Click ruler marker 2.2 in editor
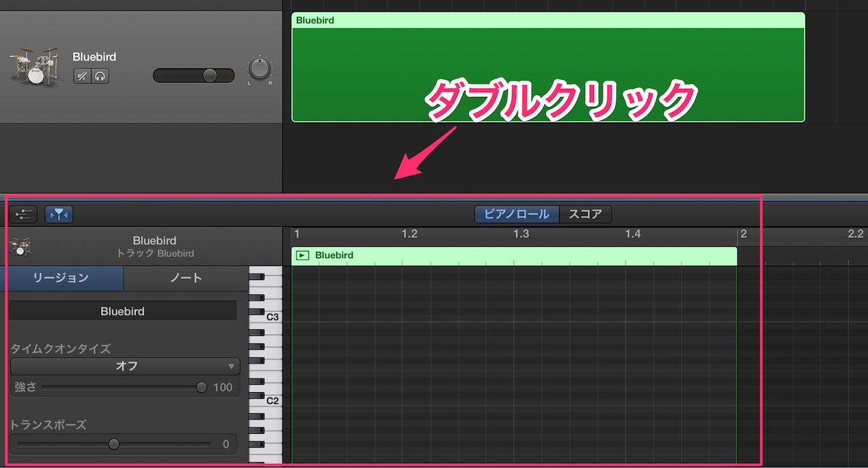The width and height of the screenshot is (868, 468). (x=855, y=234)
